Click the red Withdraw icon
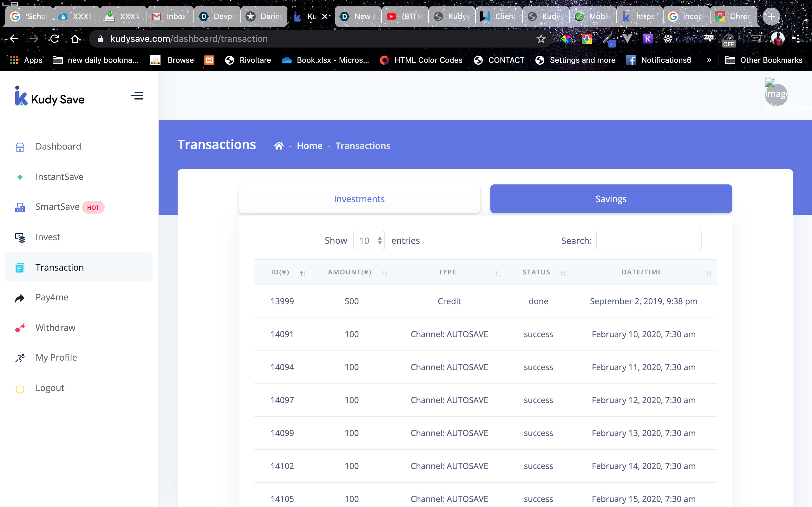This screenshot has width=812, height=507. (20, 328)
